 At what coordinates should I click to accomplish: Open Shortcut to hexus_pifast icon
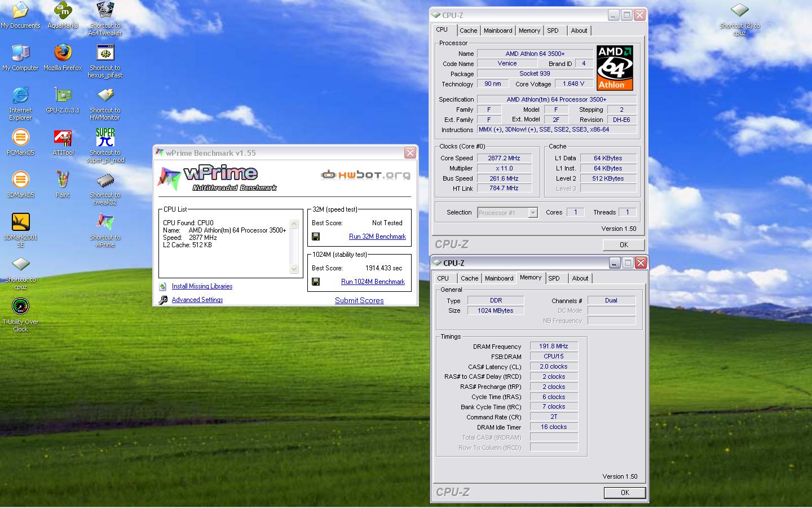(x=105, y=61)
